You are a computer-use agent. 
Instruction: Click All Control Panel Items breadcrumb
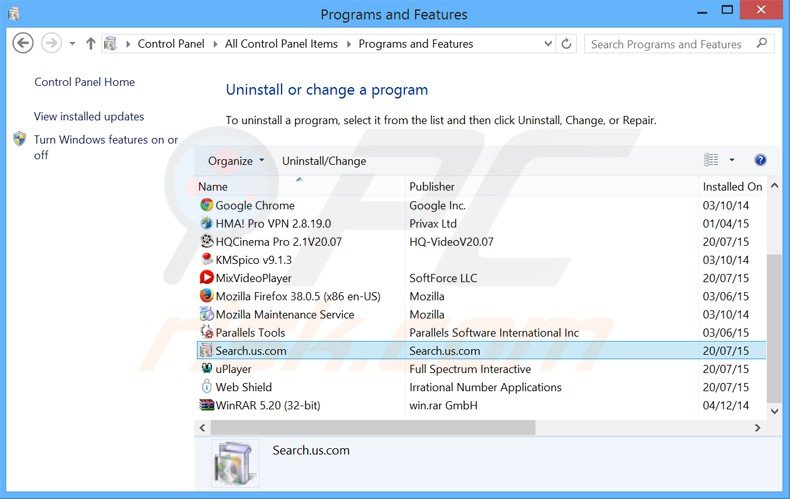coord(281,44)
